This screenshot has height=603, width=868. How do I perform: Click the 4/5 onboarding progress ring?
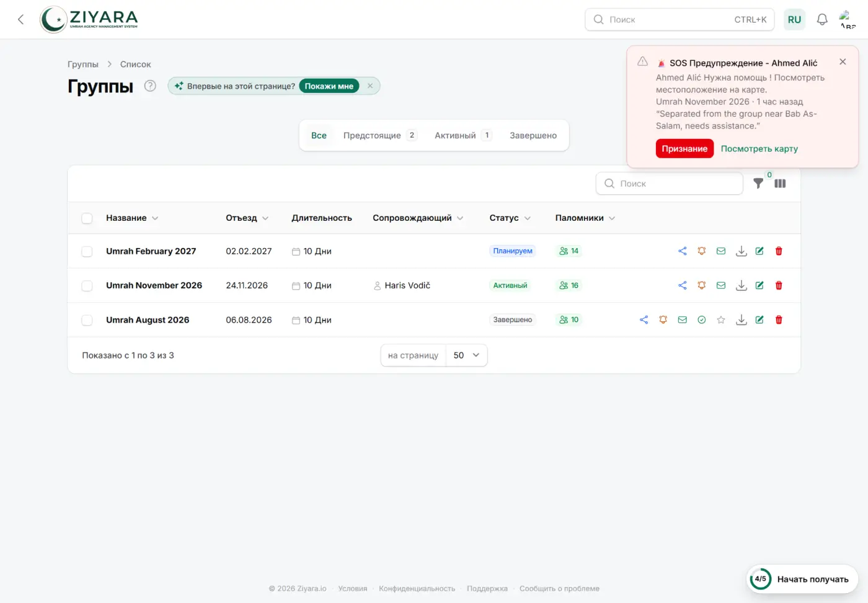[x=760, y=579]
